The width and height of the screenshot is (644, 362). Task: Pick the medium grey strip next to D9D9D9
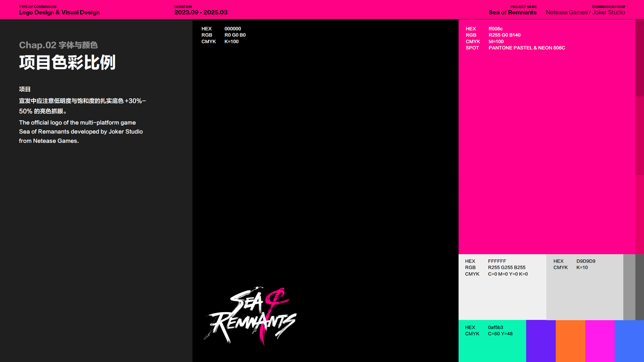click(629, 287)
